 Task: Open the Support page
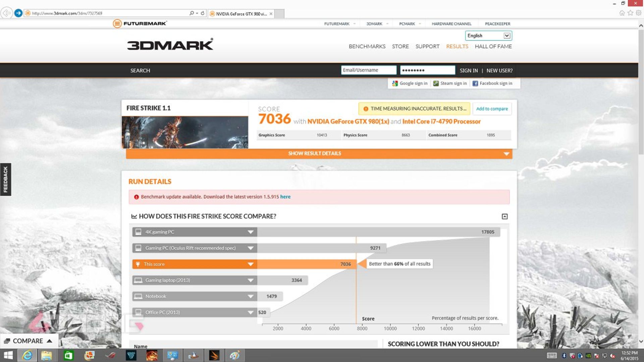[x=427, y=47]
